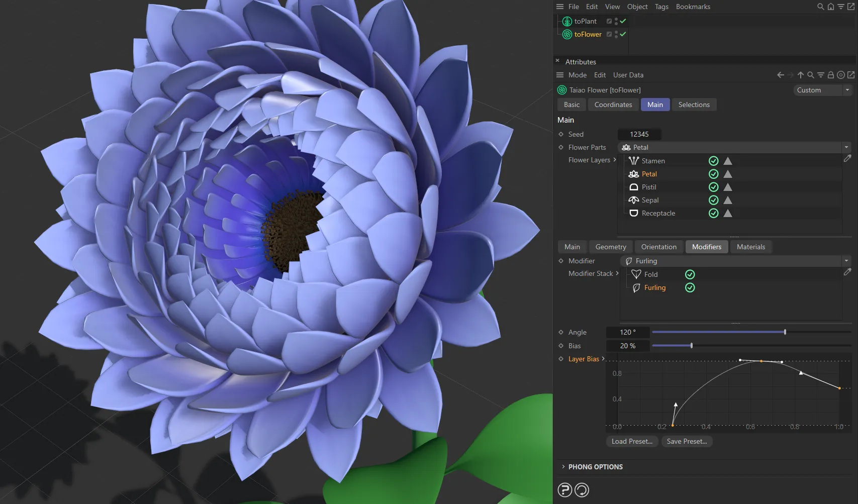Open the Tags menu

[x=661, y=7]
